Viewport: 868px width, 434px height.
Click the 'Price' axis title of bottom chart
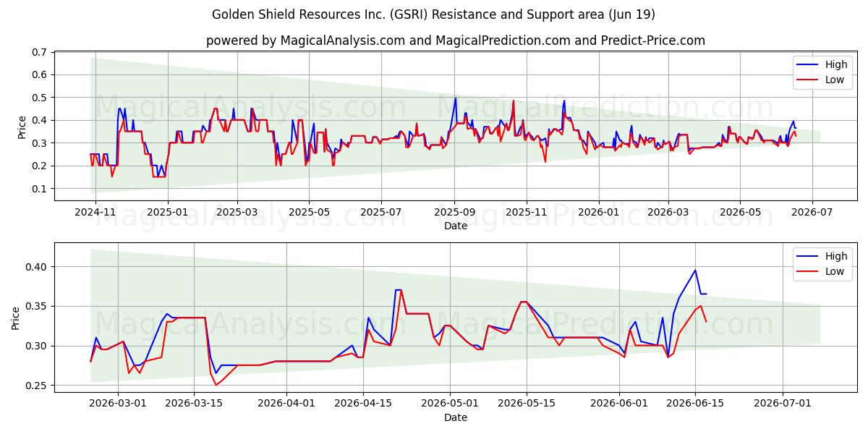pyautogui.click(x=16, y=318)
